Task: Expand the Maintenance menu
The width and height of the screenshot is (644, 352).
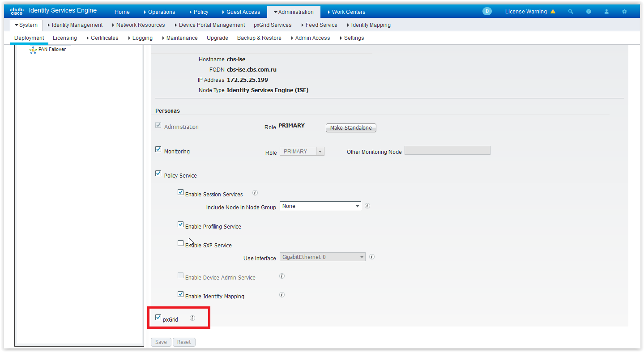Action: [x=180, y=38]
